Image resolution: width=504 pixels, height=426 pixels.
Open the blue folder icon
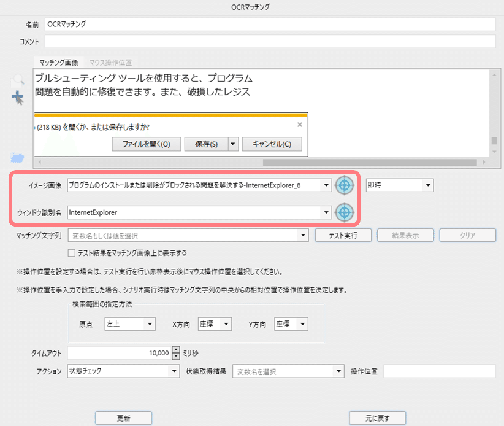17,158
